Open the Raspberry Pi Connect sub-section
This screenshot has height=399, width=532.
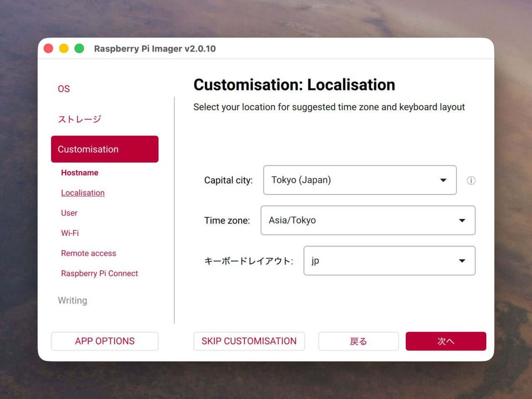click(x=99, y=273)
